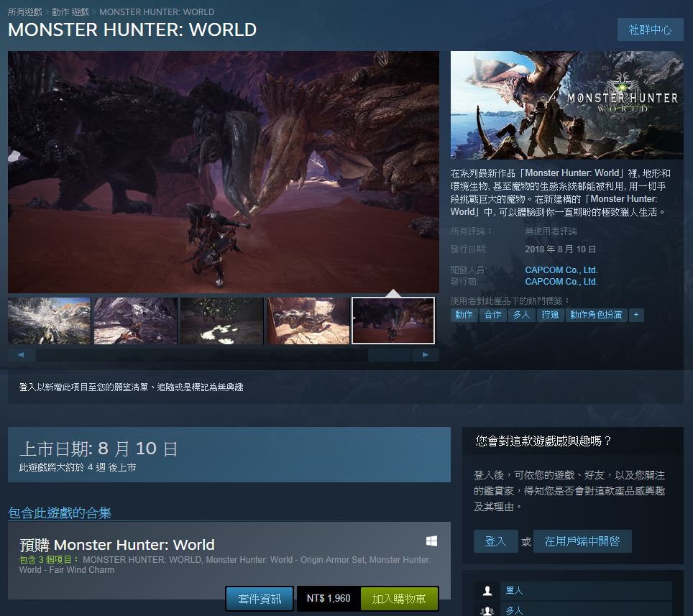Open developer CAPCOM Co., Ltd. link
The width and height of the screenshot is (693, 616).
[x=561, y=270]
